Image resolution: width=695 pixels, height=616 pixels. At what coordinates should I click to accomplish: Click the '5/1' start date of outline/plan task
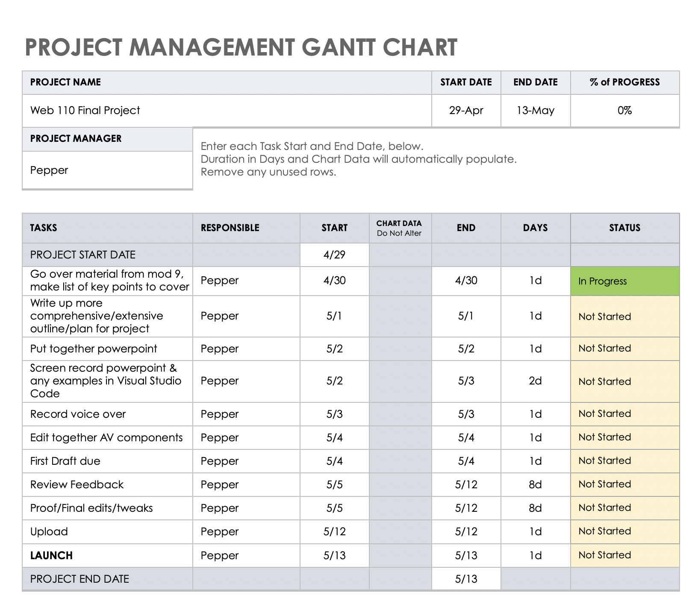[335, 316]
